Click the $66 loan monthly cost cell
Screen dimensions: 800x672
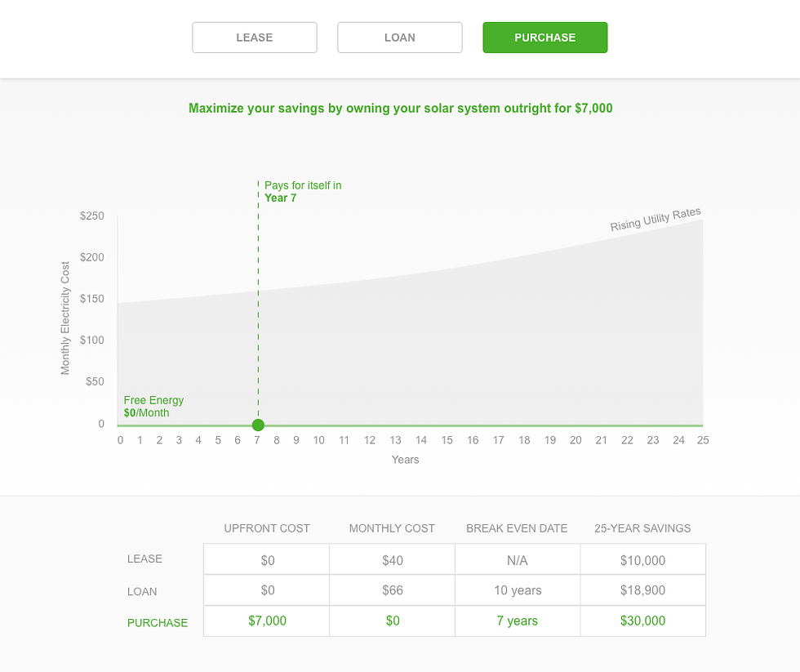click(392, 590)
